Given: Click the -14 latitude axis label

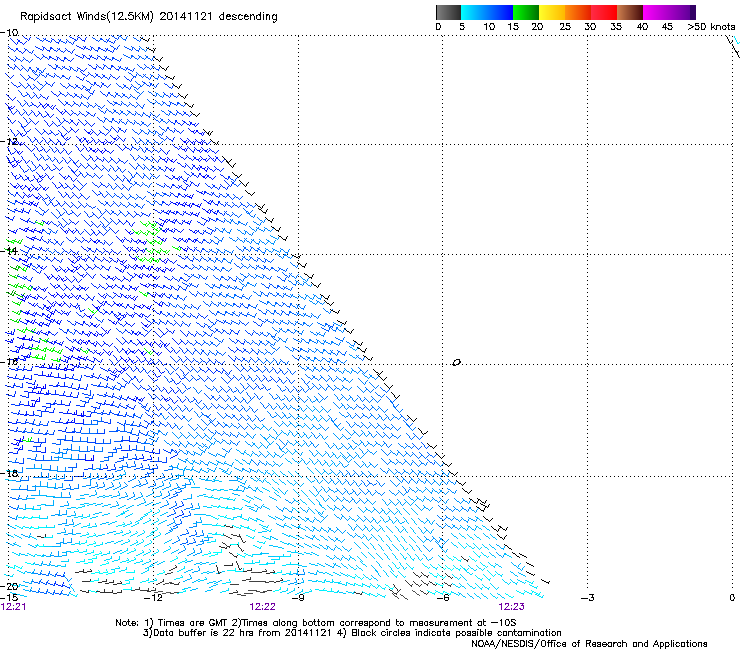Looking at the screenshot, I should click(9, 251).
